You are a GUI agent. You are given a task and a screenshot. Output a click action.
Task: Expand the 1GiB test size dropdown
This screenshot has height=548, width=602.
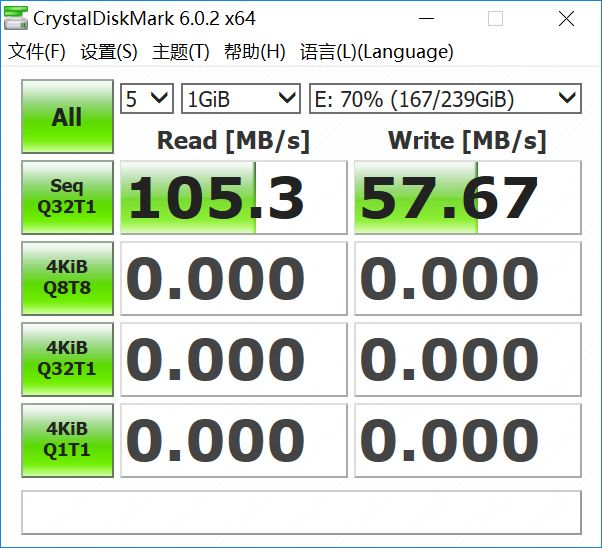[241, 99]
